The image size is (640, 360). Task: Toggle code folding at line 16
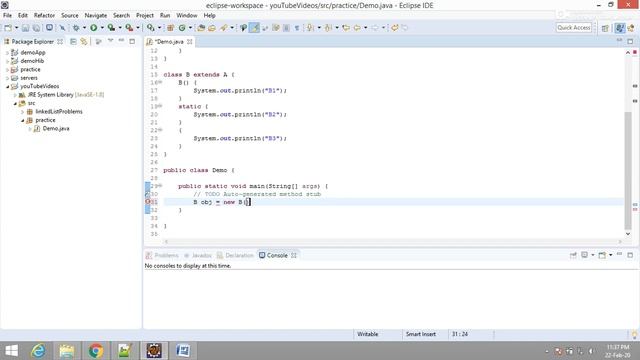coord(160,82)
